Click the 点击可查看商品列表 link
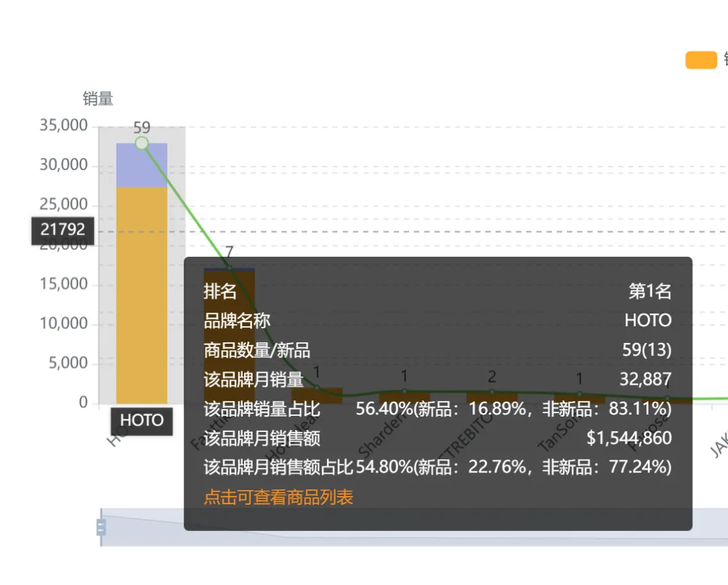Image resolution: width=728 pixels, height=585 pixels. (277, 497)
